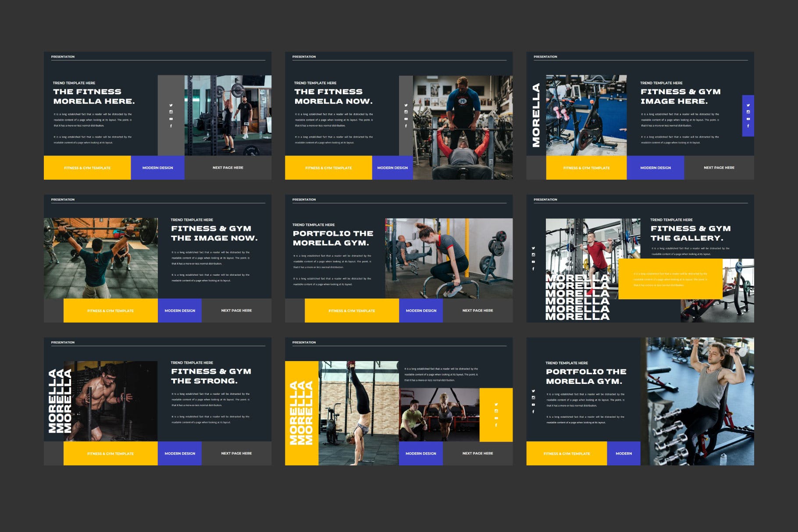Select Twitter icon on the dumbbell-press portfolio slide

(x=533, y=391)
